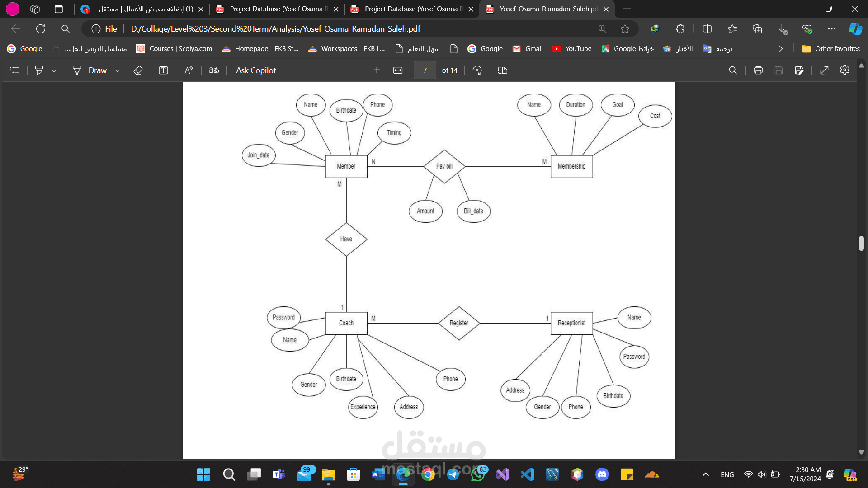Select the Erase tool in PDF toolbar

click(x=138, y=70)
